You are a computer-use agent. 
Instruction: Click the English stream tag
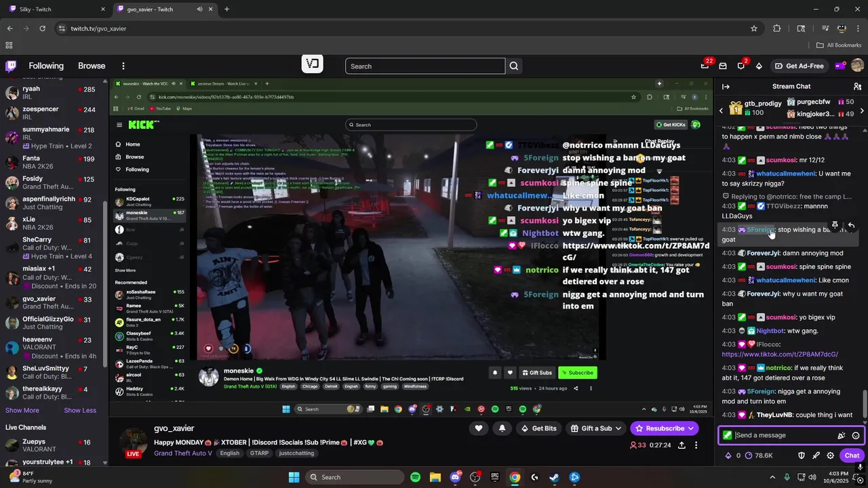pyautogui.click(x=229, y=453)
